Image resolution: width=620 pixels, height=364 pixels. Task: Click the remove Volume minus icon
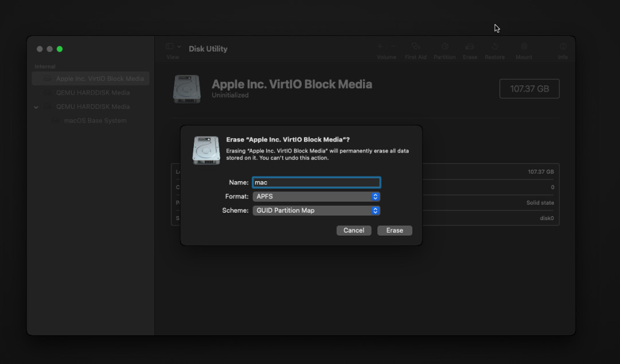pyautogui.click(x=393, y=46)
